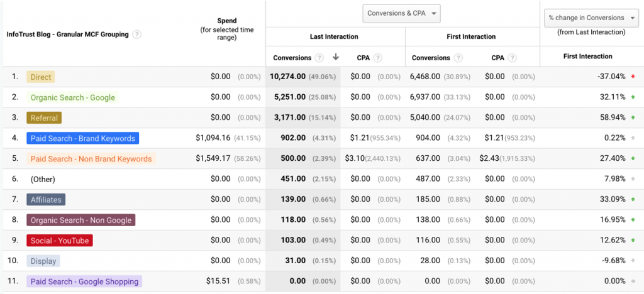Click the Paid Search - Brand Keywords label

click(82, 138)
